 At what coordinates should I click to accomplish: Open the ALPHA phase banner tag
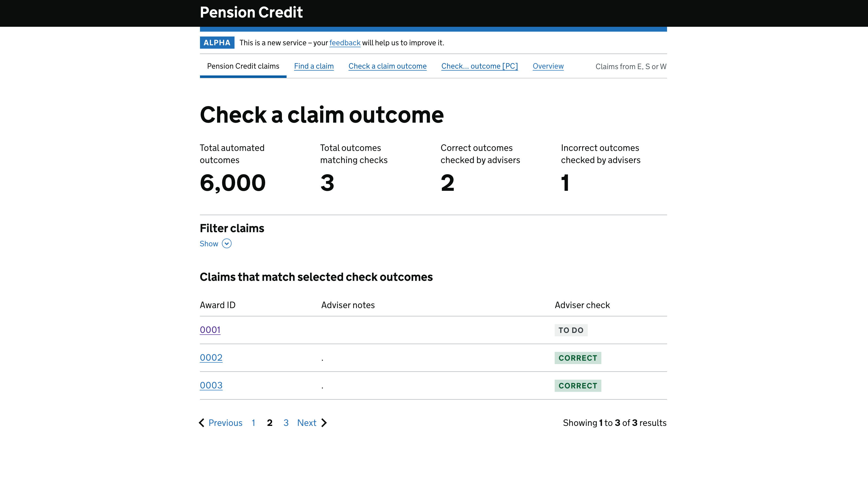click(x=217, y=43)
